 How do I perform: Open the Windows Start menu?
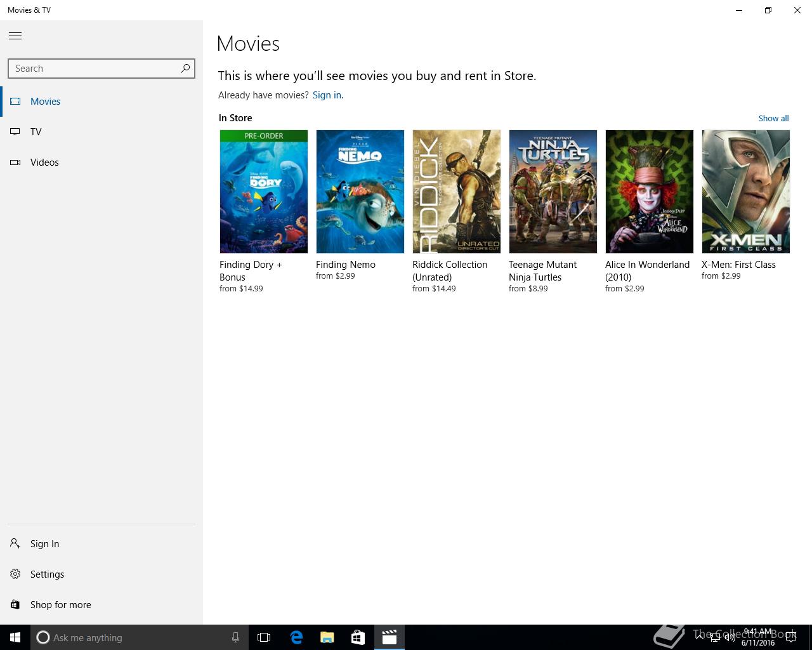click(15, 637)
